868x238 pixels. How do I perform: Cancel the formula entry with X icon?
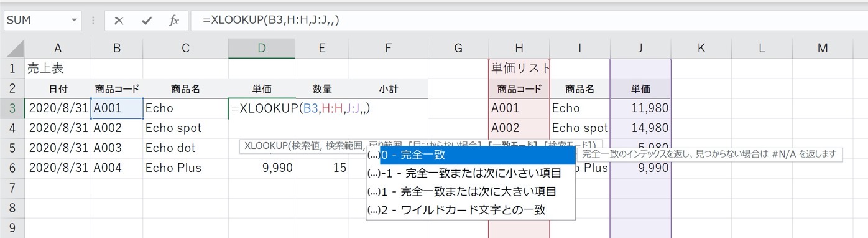click(119, 21)
